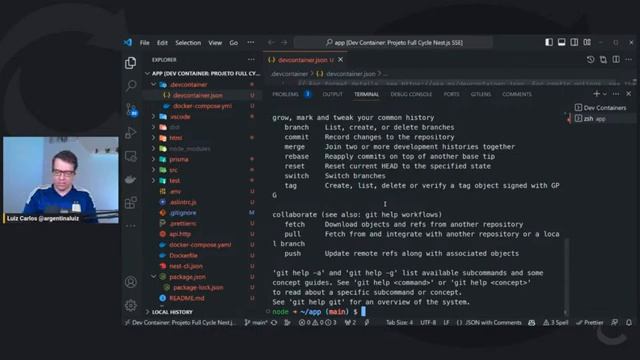Open Customize Layout options
The height and width of the screenshot is (360, 640).
(x=587, y=42)
